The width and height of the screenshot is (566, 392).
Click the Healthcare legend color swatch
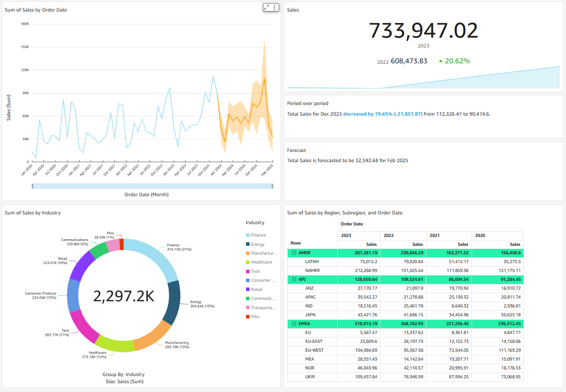point(247,262)
